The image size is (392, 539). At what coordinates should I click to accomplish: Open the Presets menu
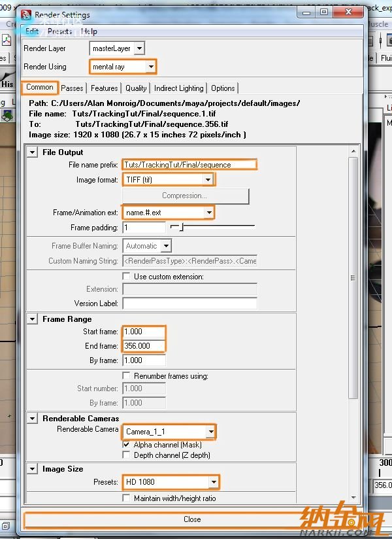59,31
